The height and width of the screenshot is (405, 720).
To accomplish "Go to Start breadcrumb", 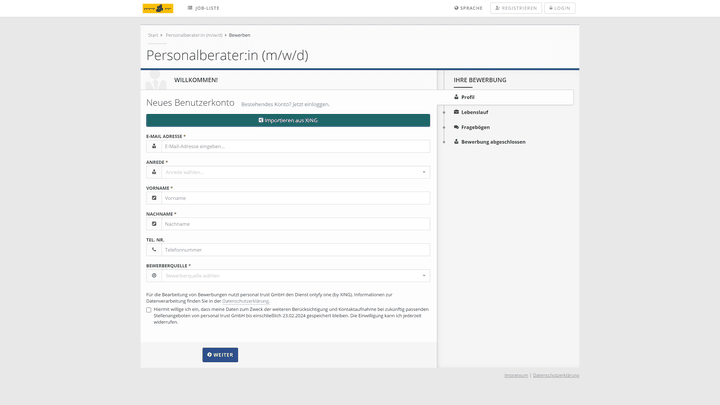I will click(x=153, y=35).
